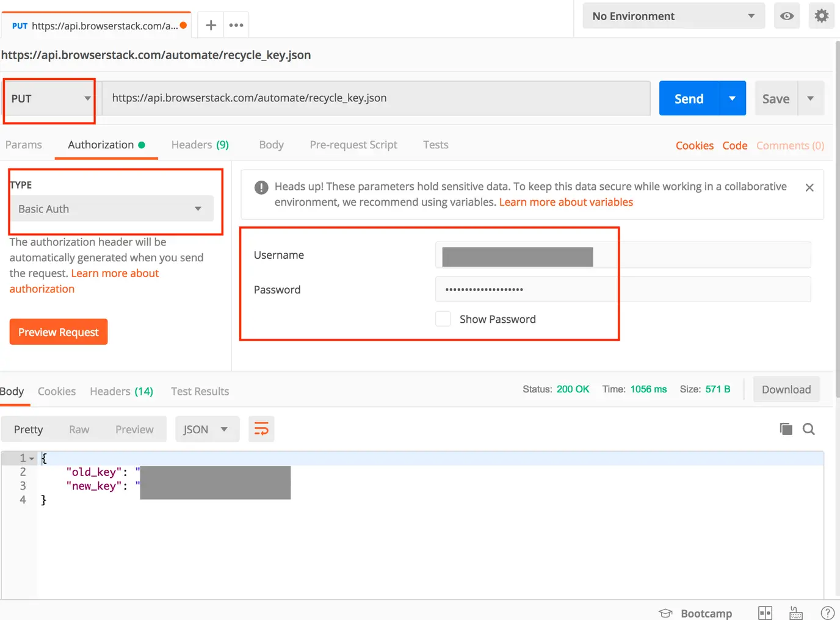Toggle two-pane layout icon in status bar
Viewport: 840px width, 620px height.
pos(765,613)
